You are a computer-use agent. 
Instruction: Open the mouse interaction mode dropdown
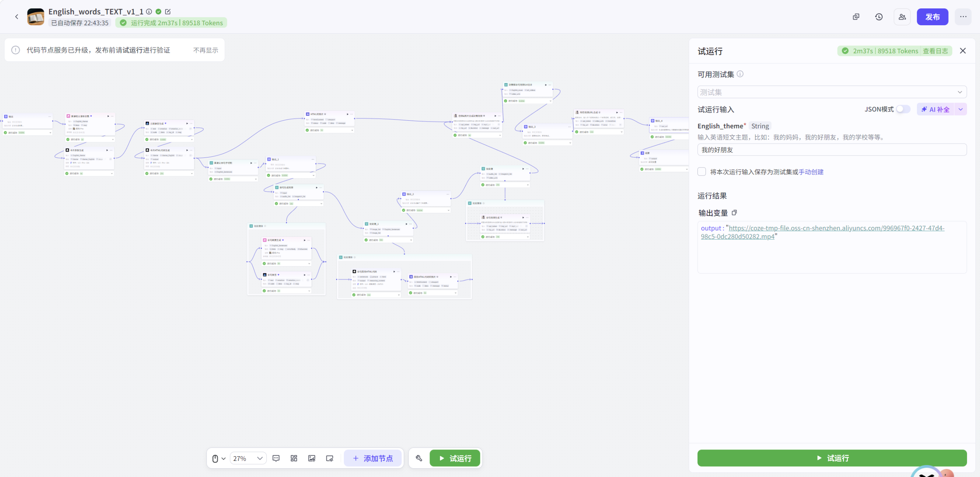(x=219, y=458)
